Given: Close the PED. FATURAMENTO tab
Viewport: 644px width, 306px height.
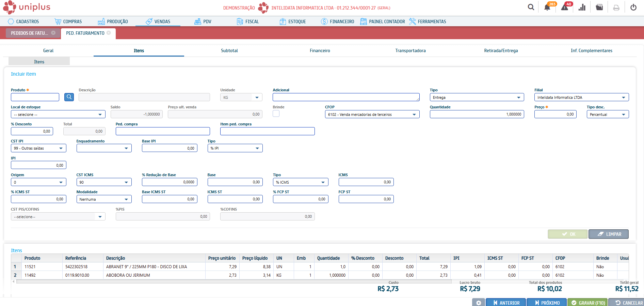Looking at the screenshot, I should point(109,33).
